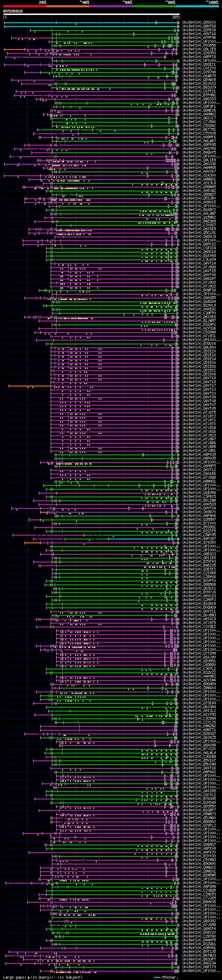Image resolution: width=222 pixels, height=980 pixels.
Task: Select label UniRef100_B4QAY5
Action: point(199,152)
